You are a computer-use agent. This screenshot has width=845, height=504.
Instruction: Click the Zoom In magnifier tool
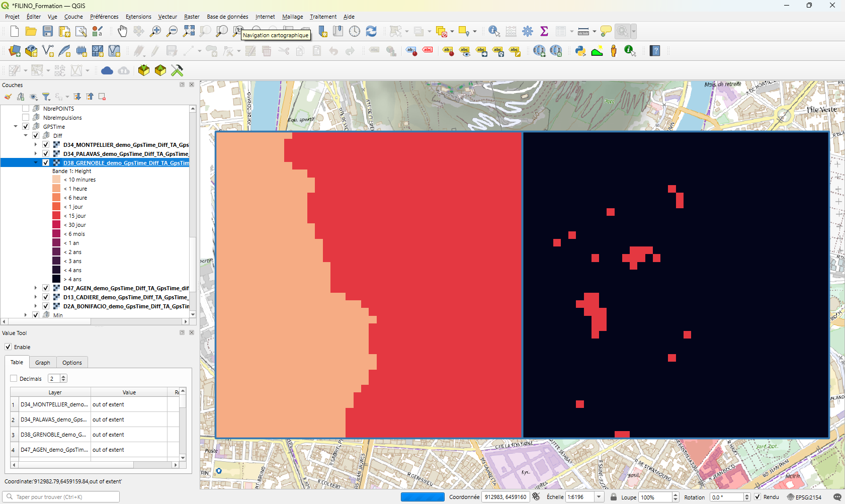point(155,31)
